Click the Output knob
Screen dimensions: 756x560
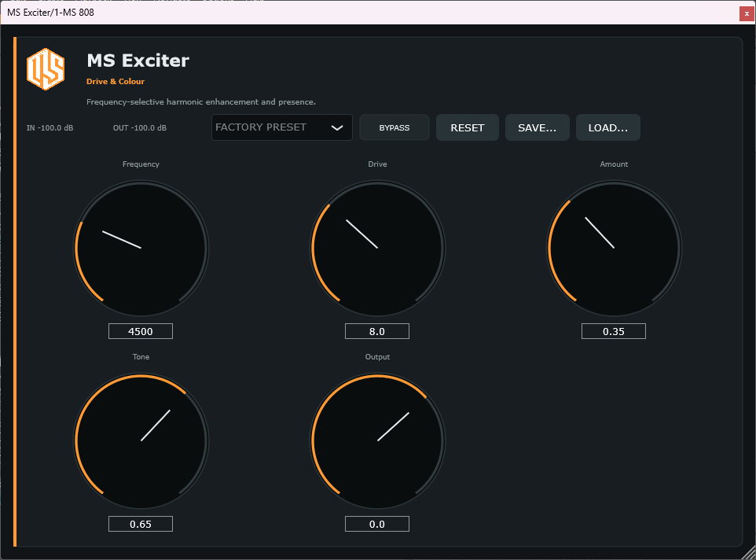click(377, 441)
